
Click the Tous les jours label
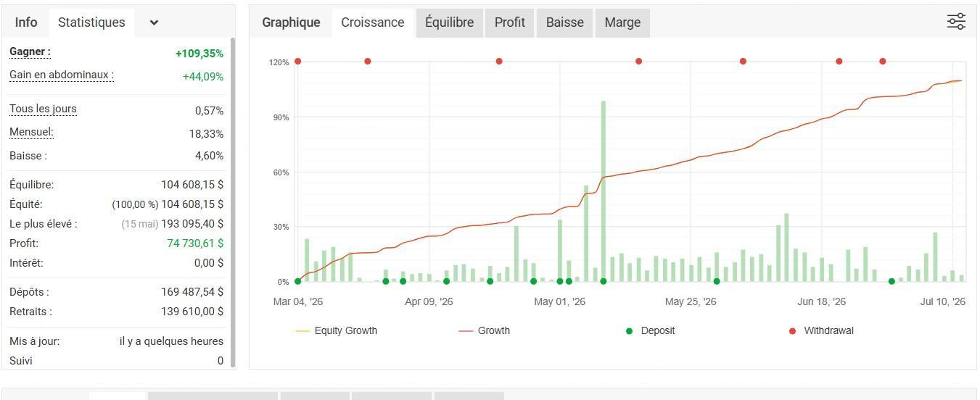(x=43, y=109)
